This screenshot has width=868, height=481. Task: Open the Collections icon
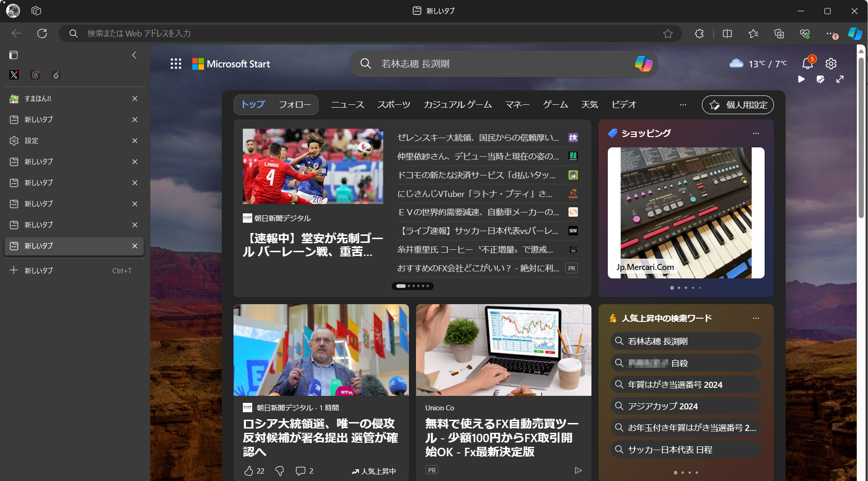tap(779, 33)
